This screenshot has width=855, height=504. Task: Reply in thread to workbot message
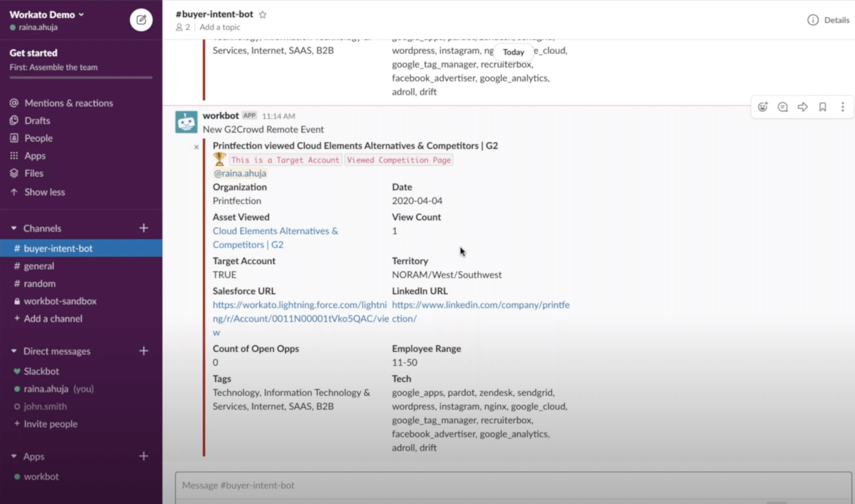783,107
